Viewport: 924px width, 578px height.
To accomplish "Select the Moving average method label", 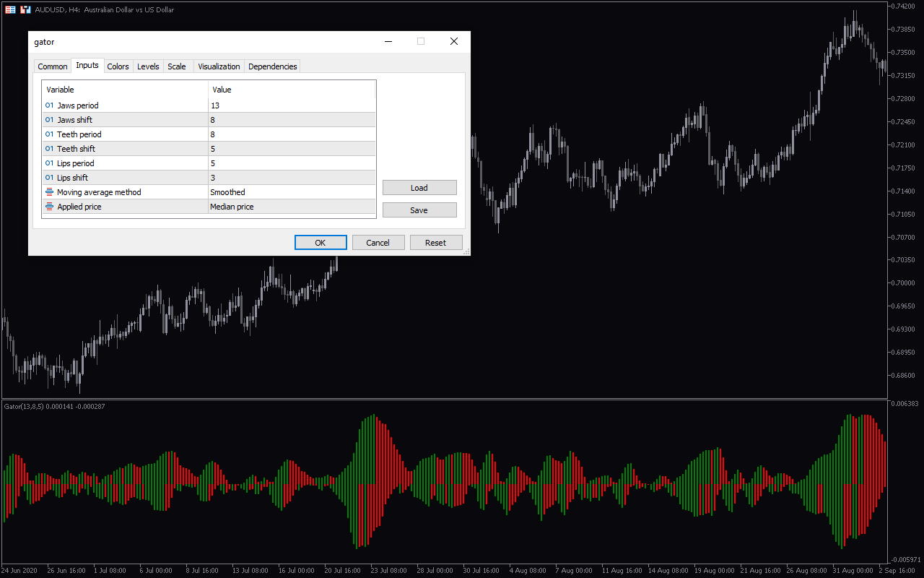I will click(x=99, y=192).
